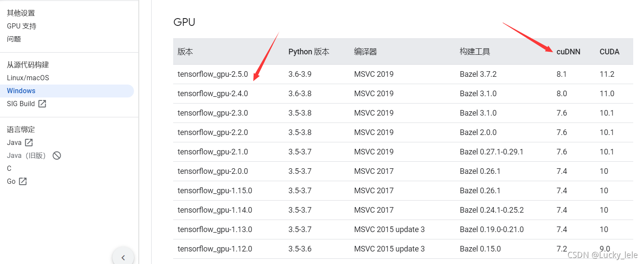This screenshot has width=644, height=264.
Task: Click the Bazel 2.0.0 cell
Action: pos(478,132)
